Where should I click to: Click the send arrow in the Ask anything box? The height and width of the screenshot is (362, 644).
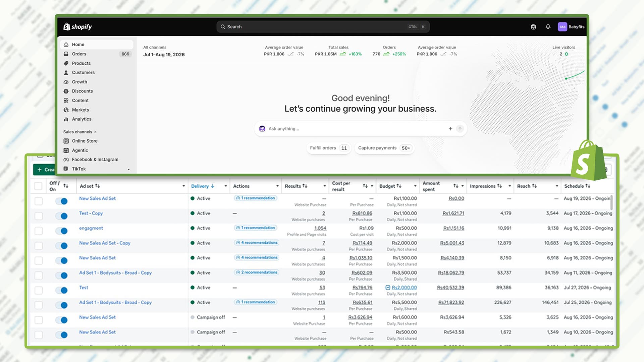(460, 129)
